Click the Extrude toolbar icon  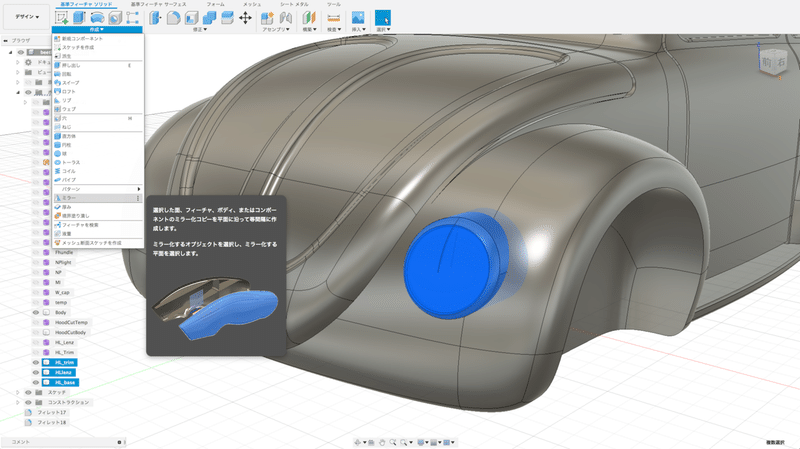point(79,18)
